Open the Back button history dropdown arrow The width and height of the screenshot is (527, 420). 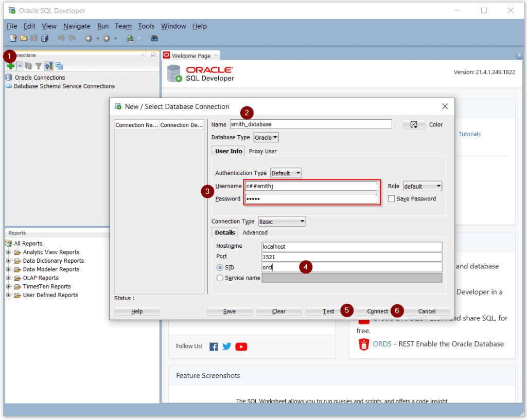(x=97, y=39)
